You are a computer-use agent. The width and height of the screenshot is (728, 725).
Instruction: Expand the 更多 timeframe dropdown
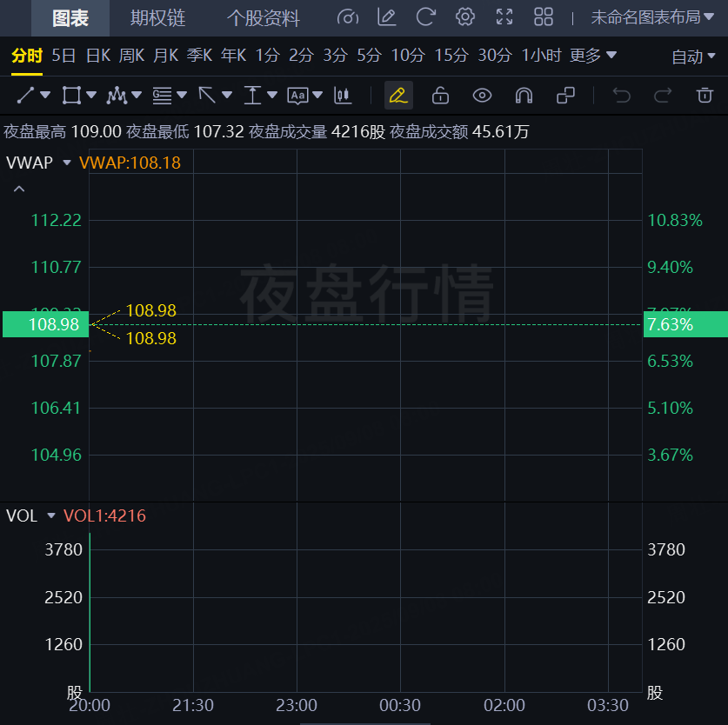point(593,56)
